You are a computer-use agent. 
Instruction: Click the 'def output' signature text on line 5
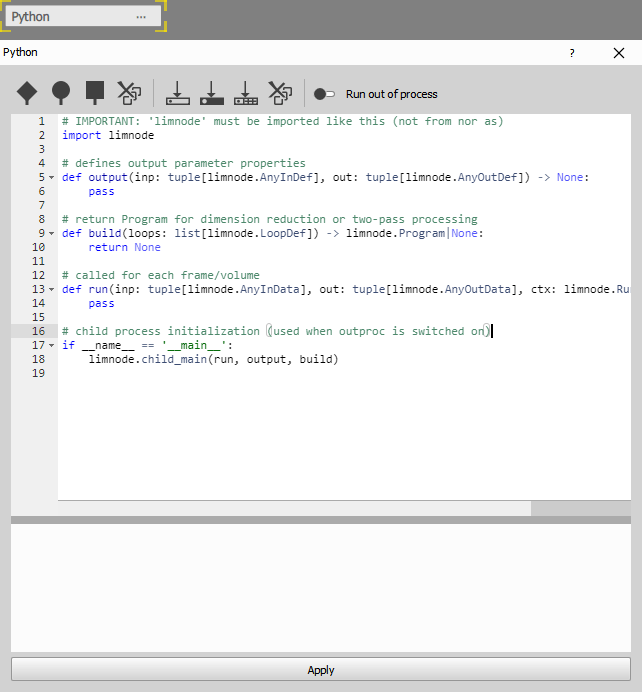pos(325,177)
